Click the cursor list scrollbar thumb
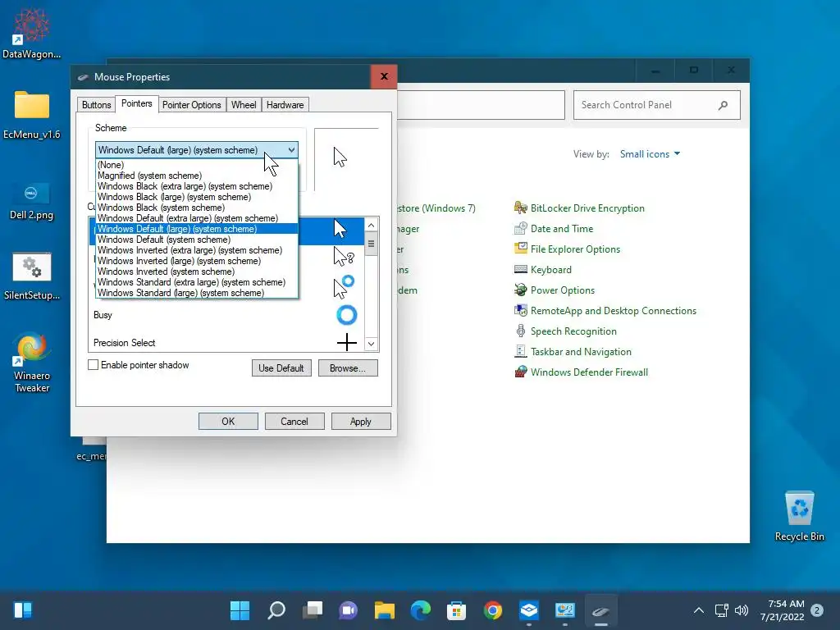 (372, 244)
